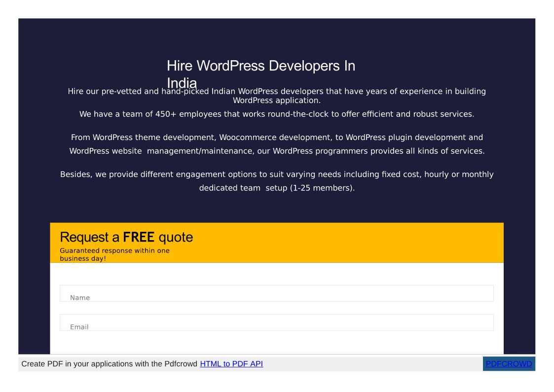The image size is (554, 392).
Task: Click the Name input field
Action: click(276, 293)
